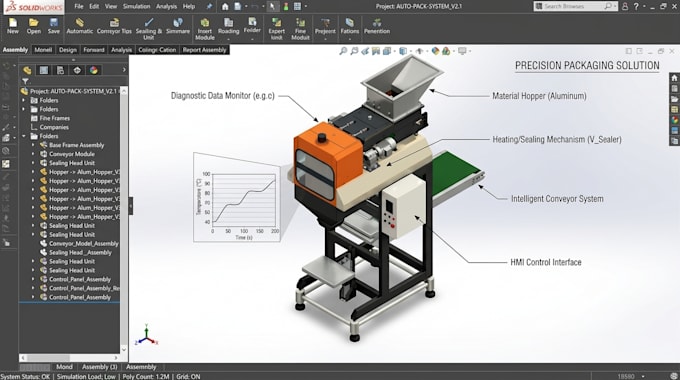The height and width of the screenshot is (380, 680).
Task: Expand the first Folders node
Action: pos(24,100)
